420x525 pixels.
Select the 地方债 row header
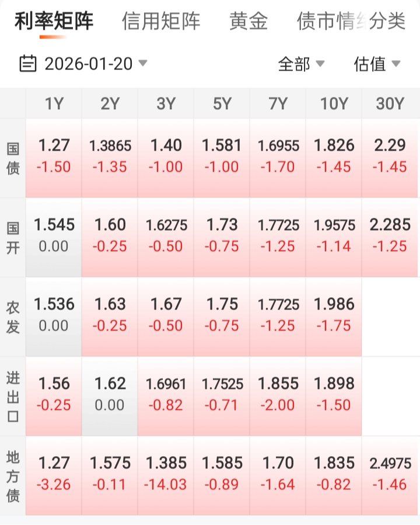pos(13,475)
